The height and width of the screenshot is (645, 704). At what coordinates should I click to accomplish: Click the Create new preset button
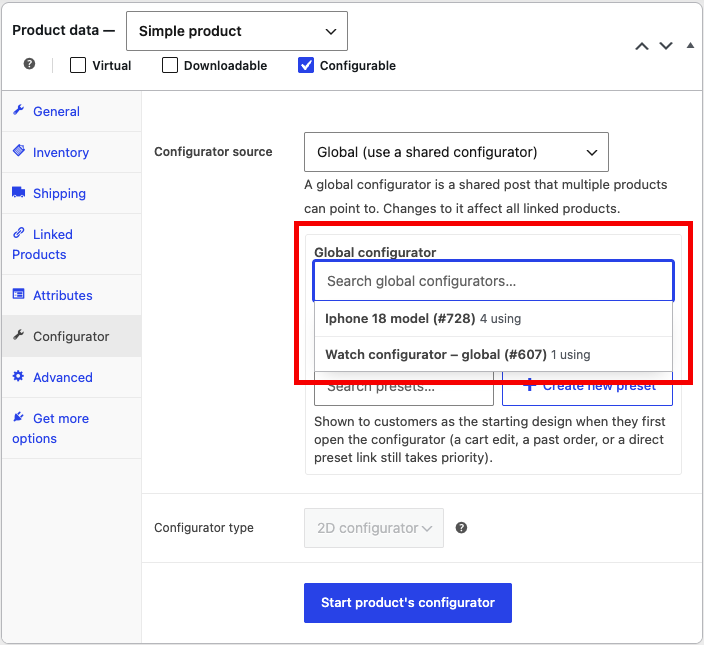(587, 388)
